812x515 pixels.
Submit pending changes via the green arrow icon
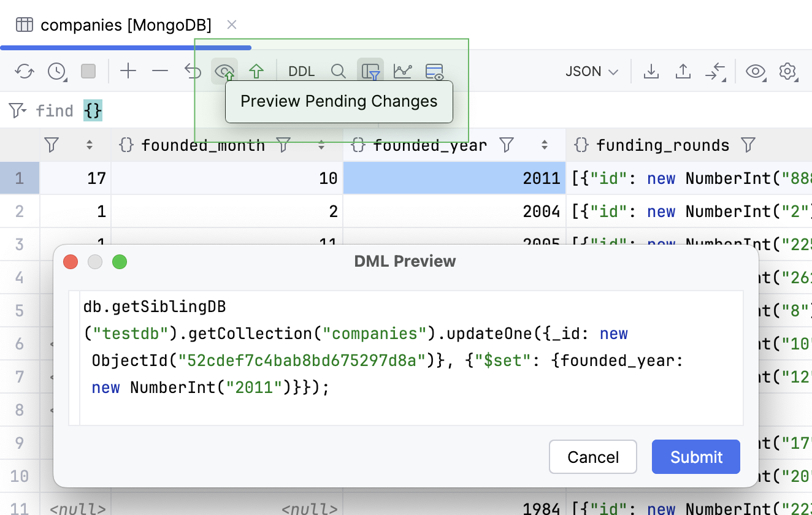(x=256, y=71)
